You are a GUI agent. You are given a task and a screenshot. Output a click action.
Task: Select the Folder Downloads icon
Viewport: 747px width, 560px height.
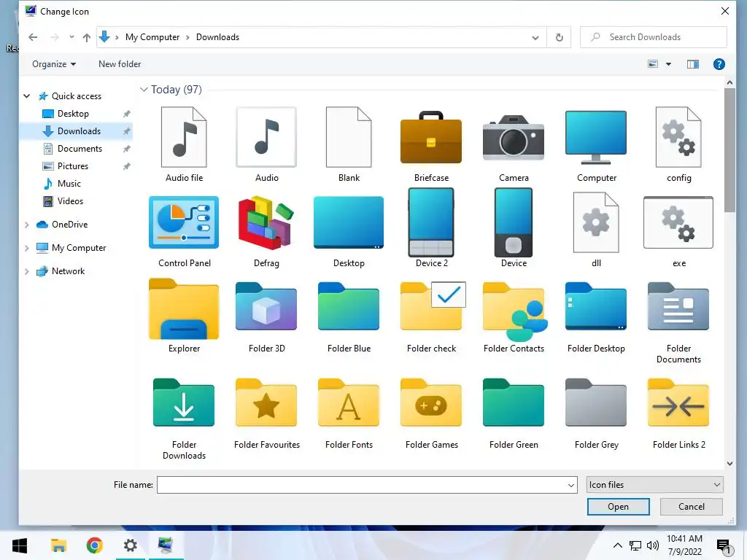tap(184, 402)
